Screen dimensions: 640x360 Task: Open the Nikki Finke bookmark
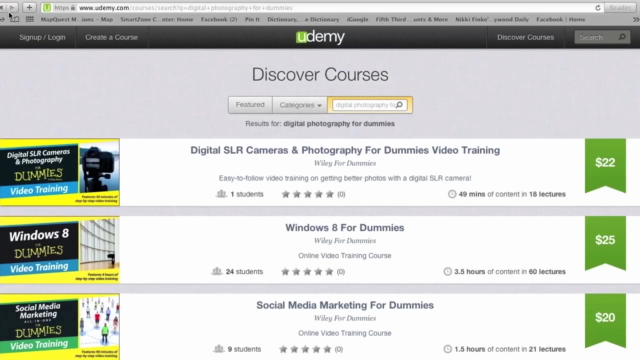point(492,19)
